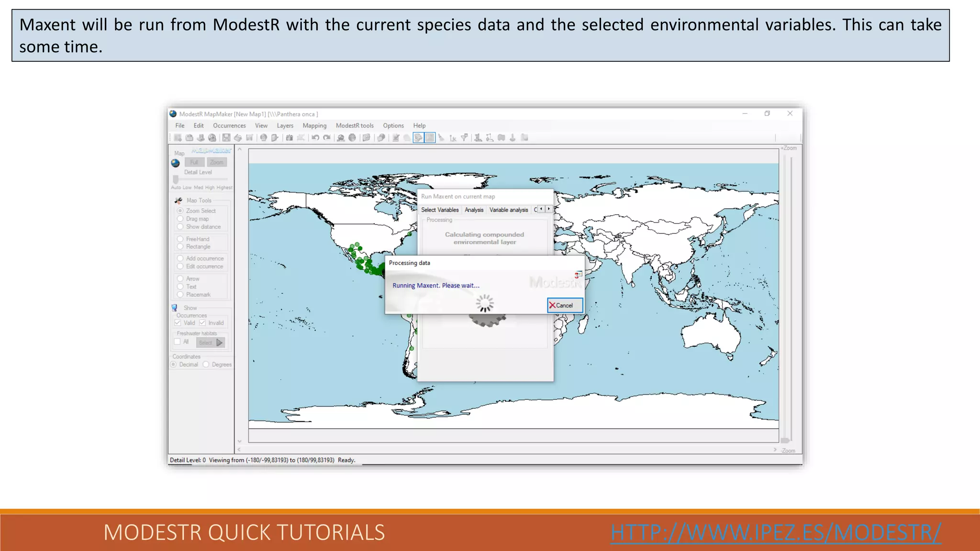This screenshot has height=551, width=980.
Task: Click the side panel scroll-up arrow
Action: click(240, 150)
